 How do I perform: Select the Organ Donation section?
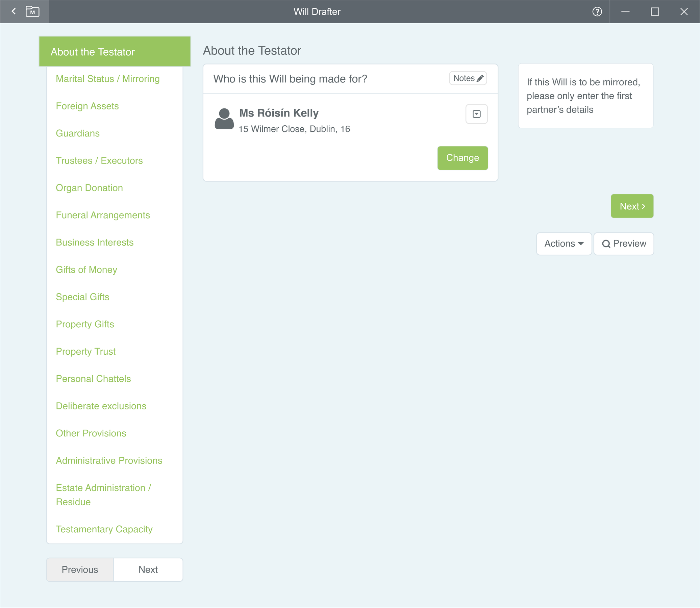tap(89, 187)
